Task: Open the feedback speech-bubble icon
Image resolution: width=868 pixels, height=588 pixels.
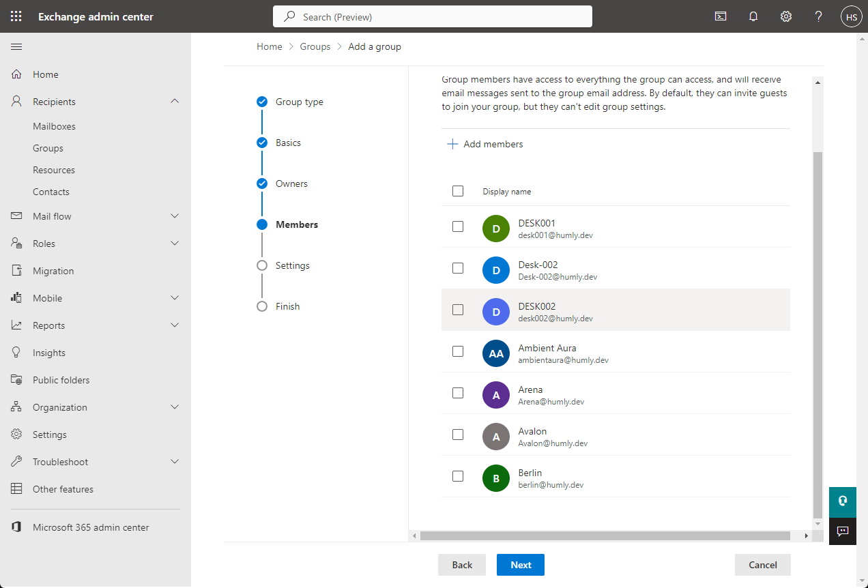Action: pos(842,531)
